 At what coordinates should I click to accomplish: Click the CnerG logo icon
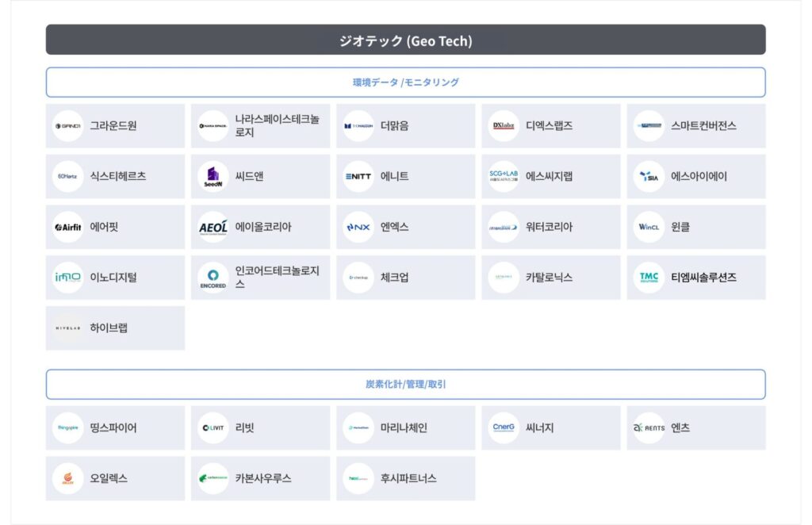click(504, 427)
